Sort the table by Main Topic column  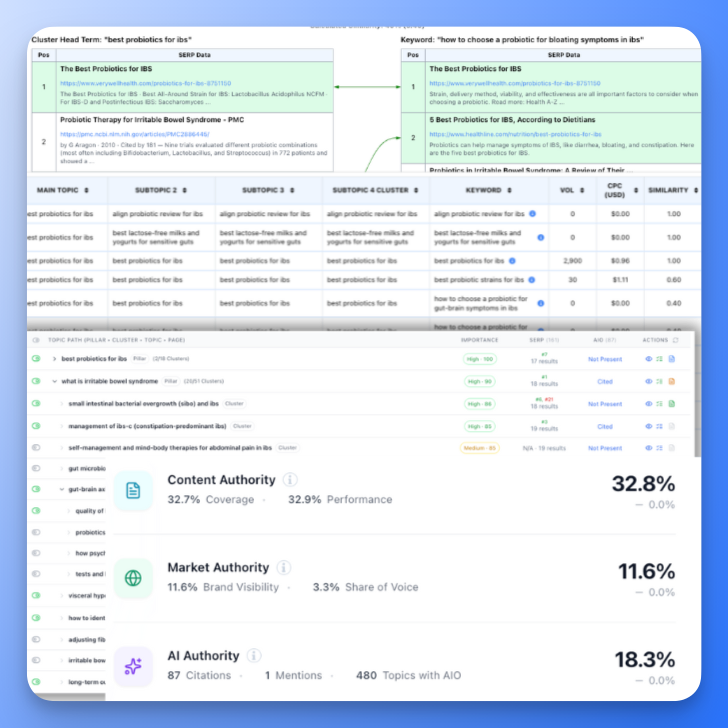point(86,190)
